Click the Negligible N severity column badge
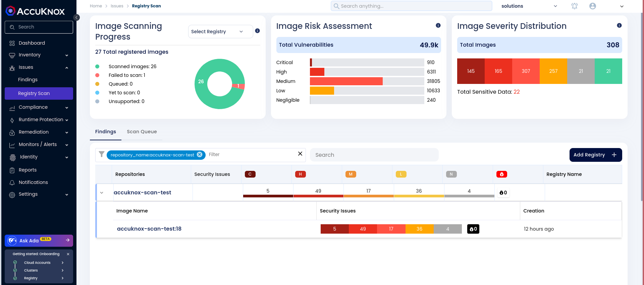Screen dimensions: 644x285 [451, 174]
